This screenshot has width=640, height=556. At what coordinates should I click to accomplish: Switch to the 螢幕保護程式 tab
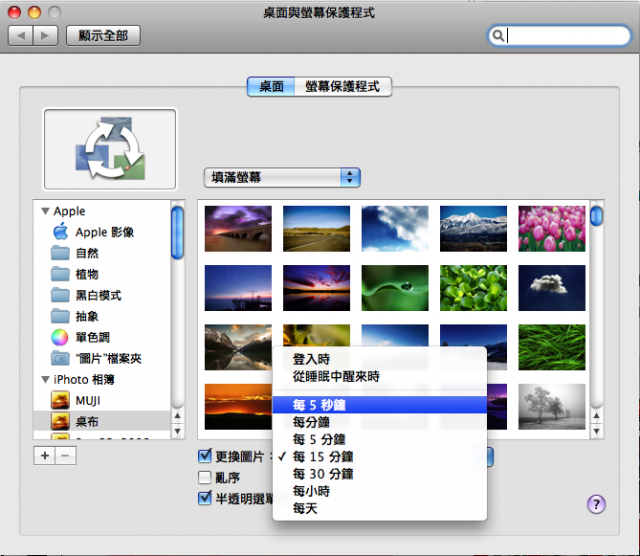coord(343,87)
